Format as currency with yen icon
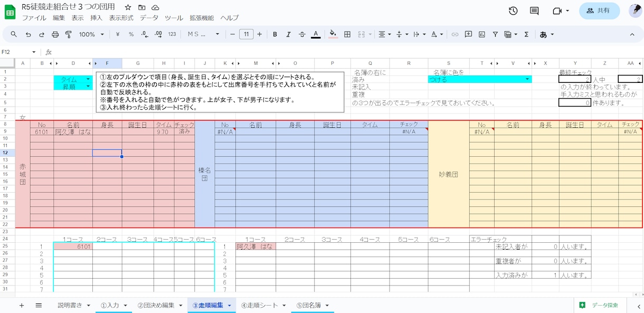This screenshot has width=644, height=313. 118,34
